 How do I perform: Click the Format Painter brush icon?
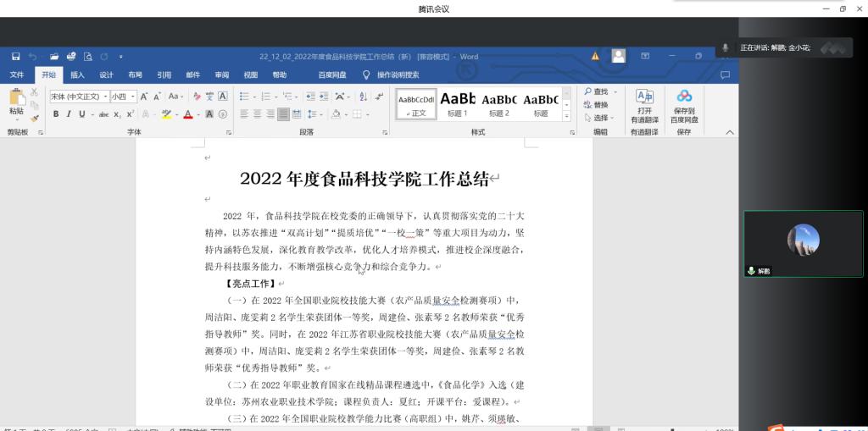pyautogui.click(x=34, y=119)
